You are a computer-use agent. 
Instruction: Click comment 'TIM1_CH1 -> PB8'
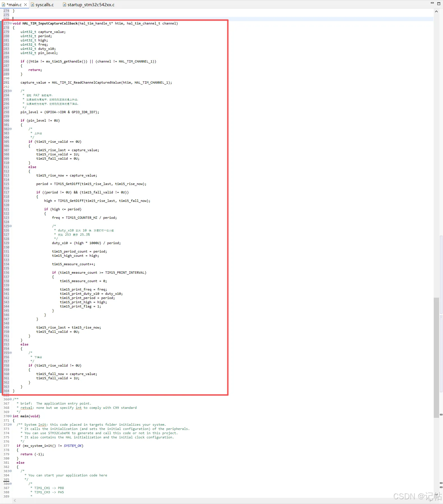coord(49,488)
